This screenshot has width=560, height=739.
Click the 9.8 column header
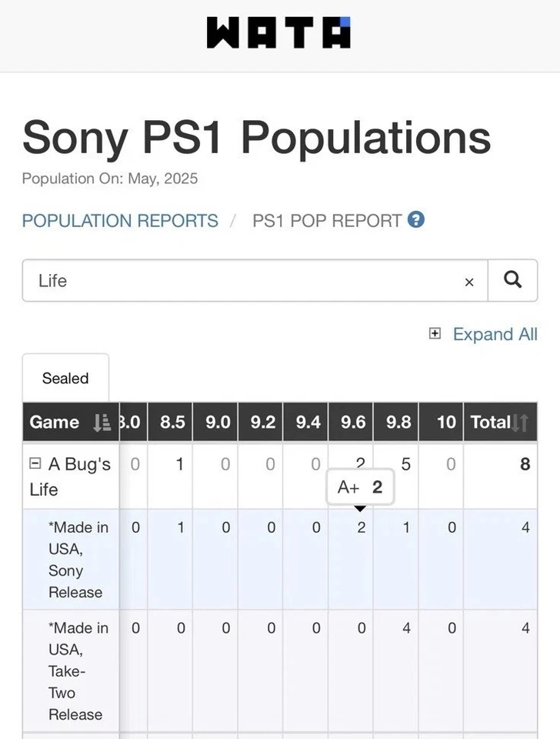tap(395, 423)
